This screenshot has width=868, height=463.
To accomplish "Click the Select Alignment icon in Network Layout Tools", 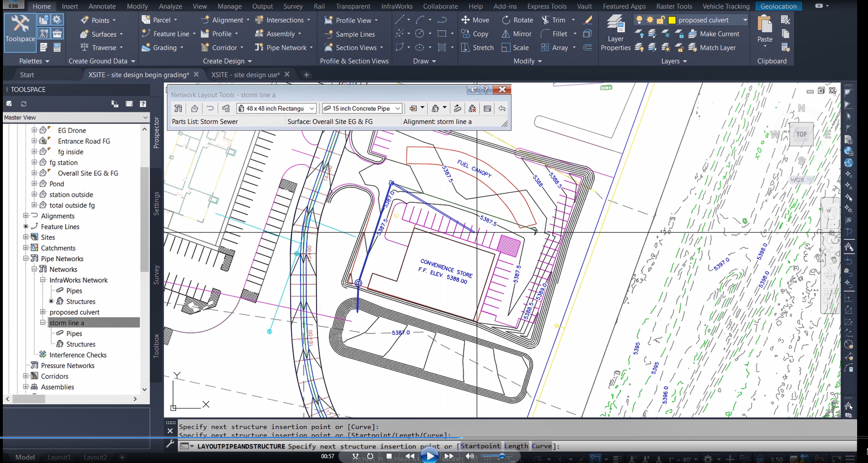I will pyautogui.click(x=210, y=108).
